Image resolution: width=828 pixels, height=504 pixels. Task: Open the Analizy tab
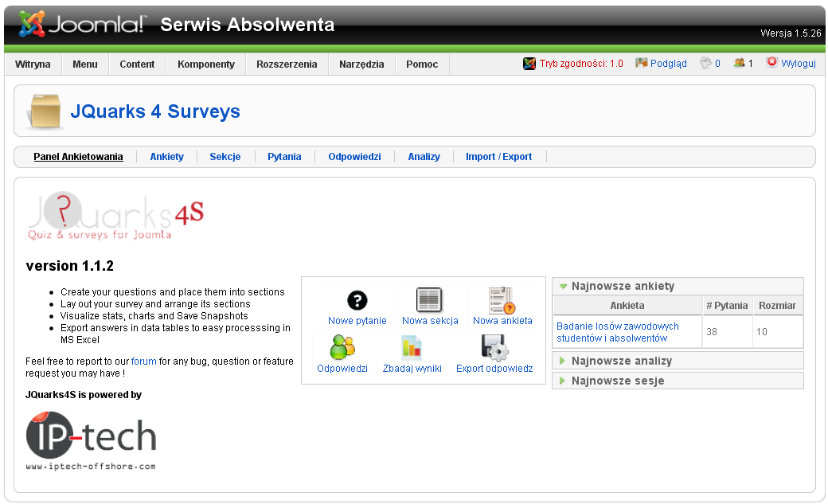(x=424, y=157)
